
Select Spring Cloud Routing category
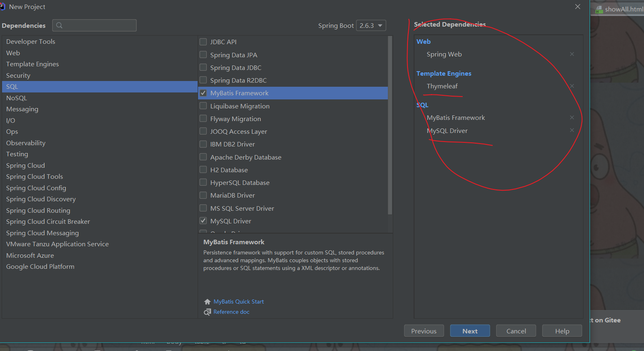tap(100, 211)
